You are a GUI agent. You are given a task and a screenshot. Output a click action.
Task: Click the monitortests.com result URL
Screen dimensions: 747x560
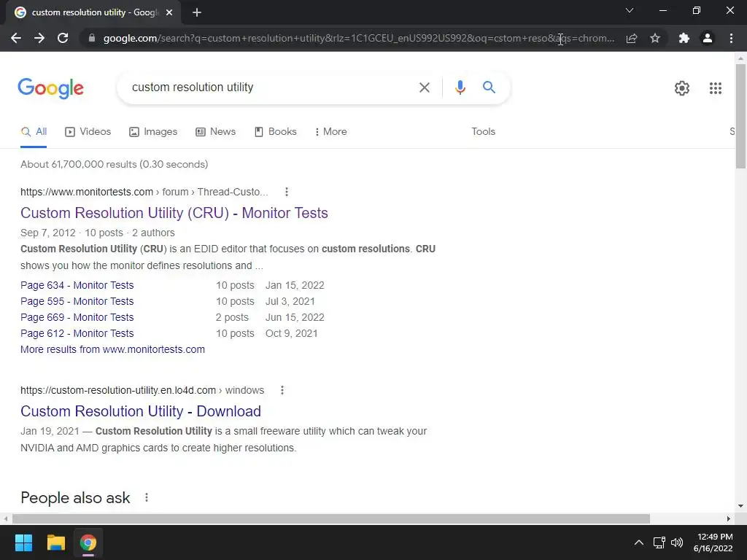pos(144,192)
